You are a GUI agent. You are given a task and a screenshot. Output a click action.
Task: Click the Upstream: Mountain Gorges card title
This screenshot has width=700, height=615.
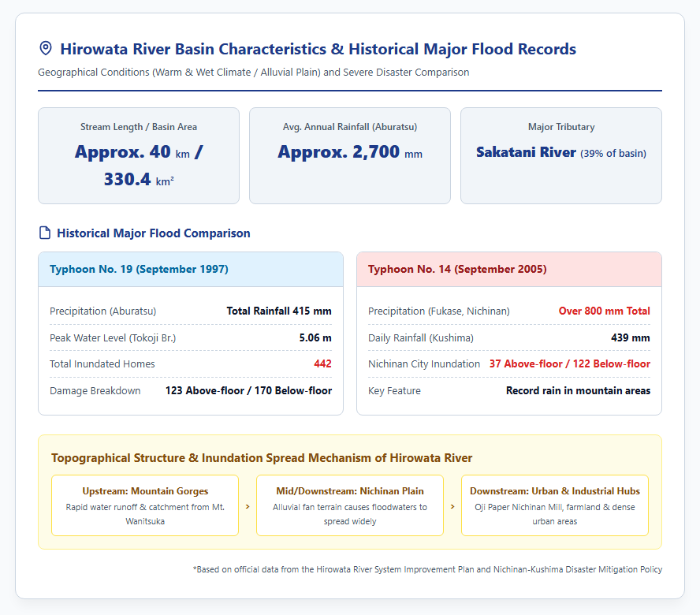[x=145, y=491]
